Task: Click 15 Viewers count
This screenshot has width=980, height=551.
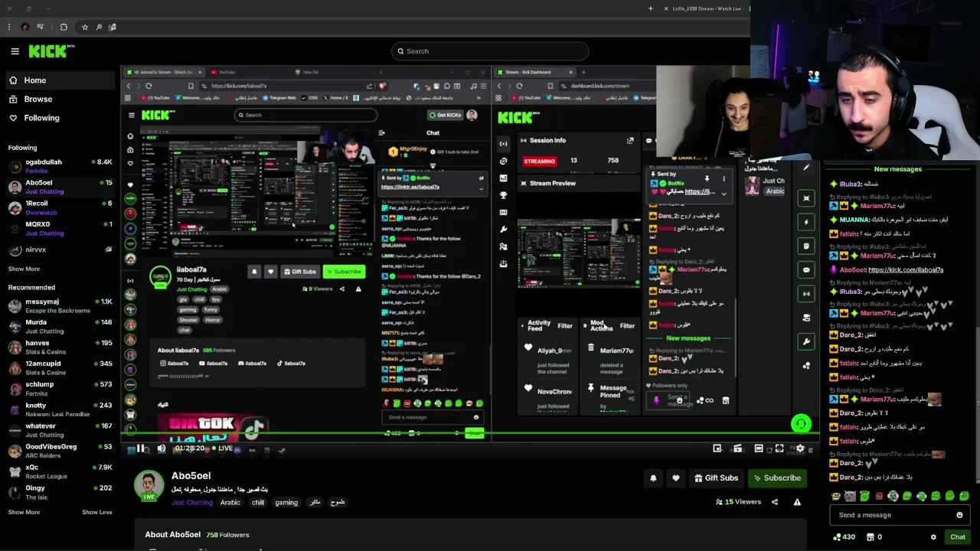Action: pyautogui.click(x=738, y=502)
